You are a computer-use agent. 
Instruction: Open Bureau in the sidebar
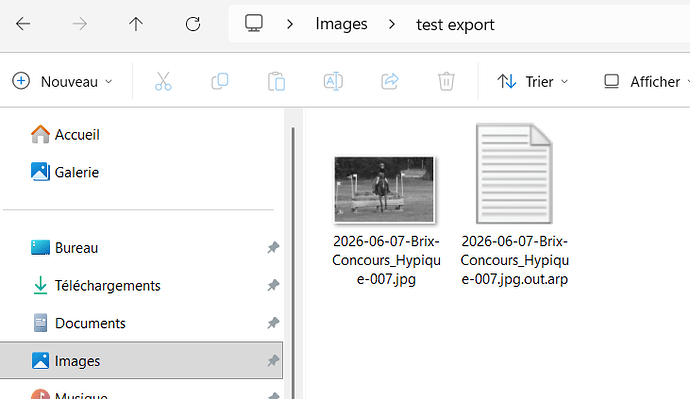coord(64,248)
